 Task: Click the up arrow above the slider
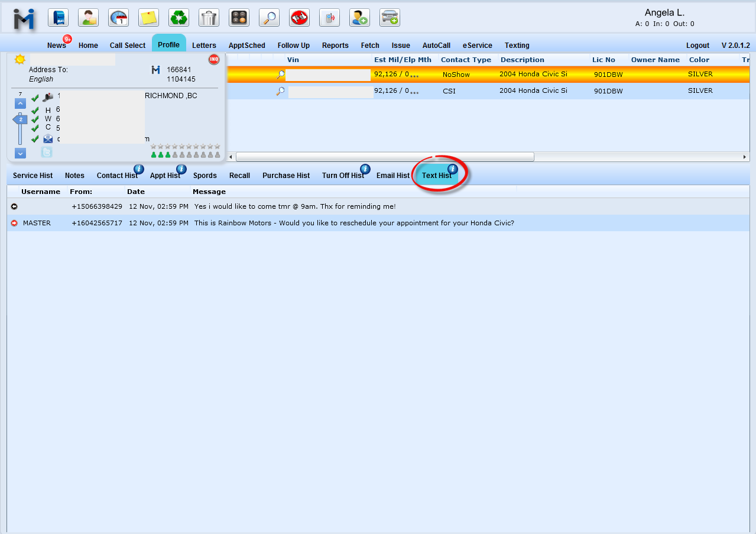tap(21, 103)
